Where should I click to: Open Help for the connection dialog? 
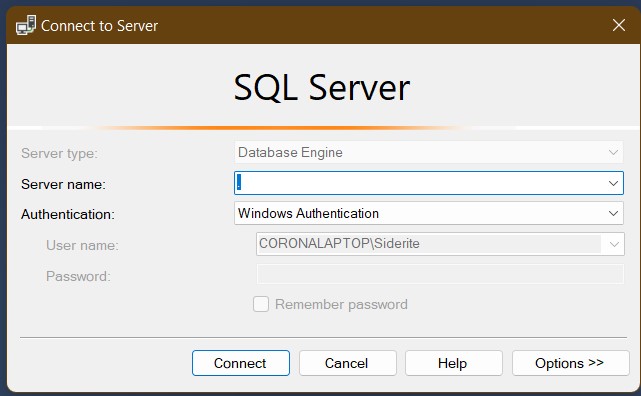coord(454,363)
